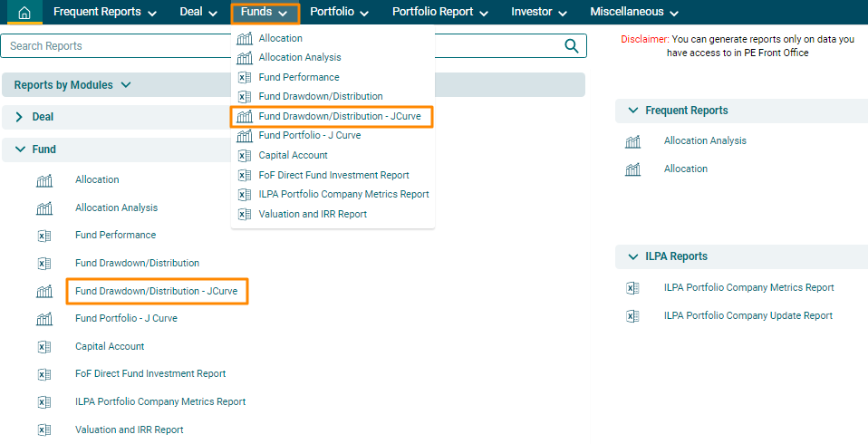Click Excel icon beside Valuation and IRR Report in Fund list
The image size is (868, 444).
point(44,430)
